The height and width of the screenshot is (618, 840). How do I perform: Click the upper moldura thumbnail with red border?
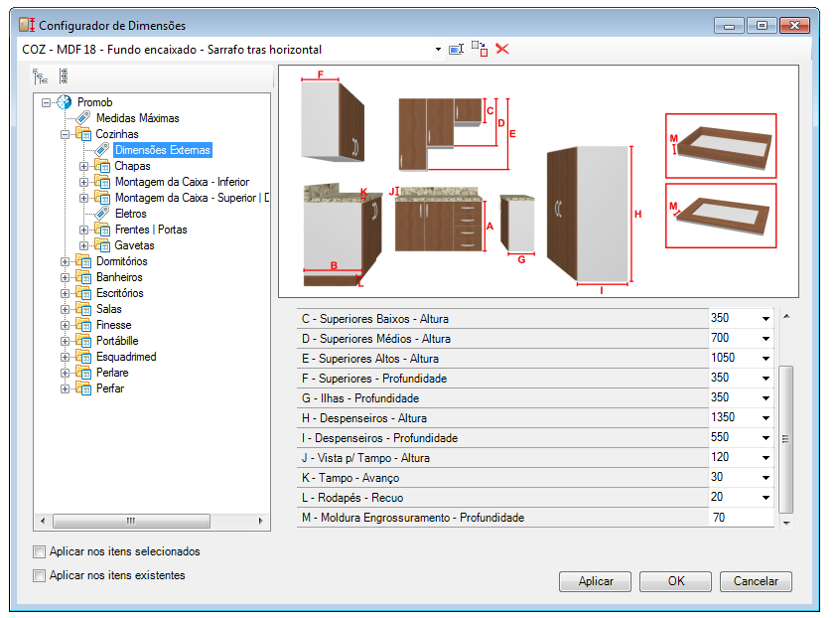click(721, 146)
